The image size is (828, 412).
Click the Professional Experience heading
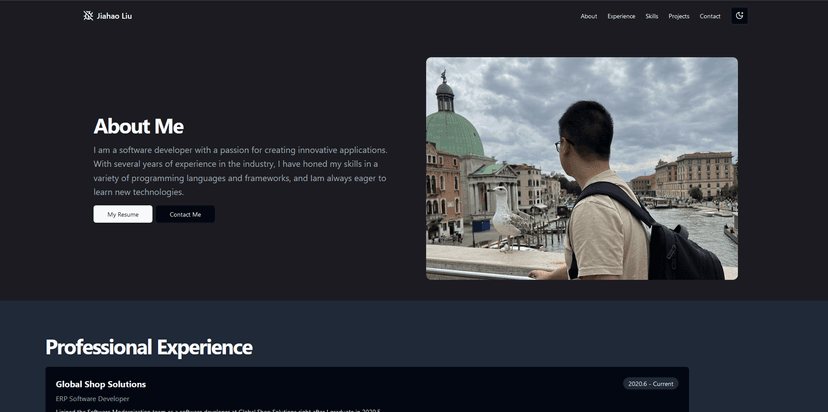click(x=149, y=347)
